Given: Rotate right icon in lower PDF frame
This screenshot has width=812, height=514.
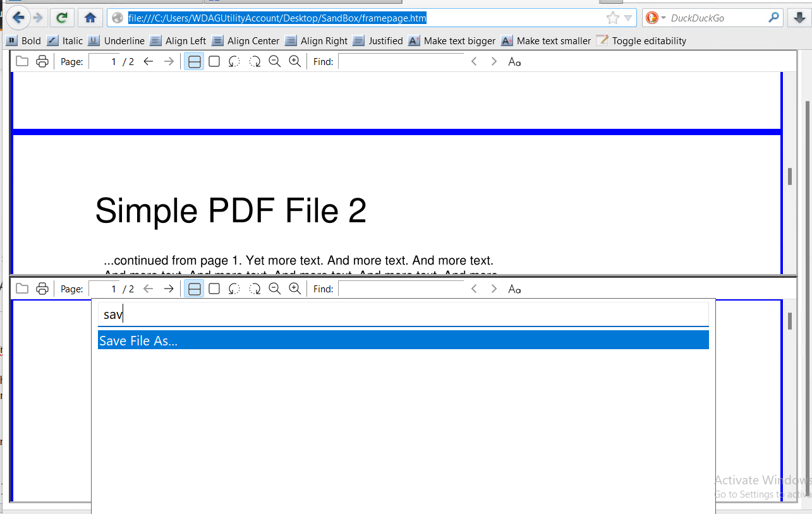Looking at the screenshot, I should click(255, 289).
